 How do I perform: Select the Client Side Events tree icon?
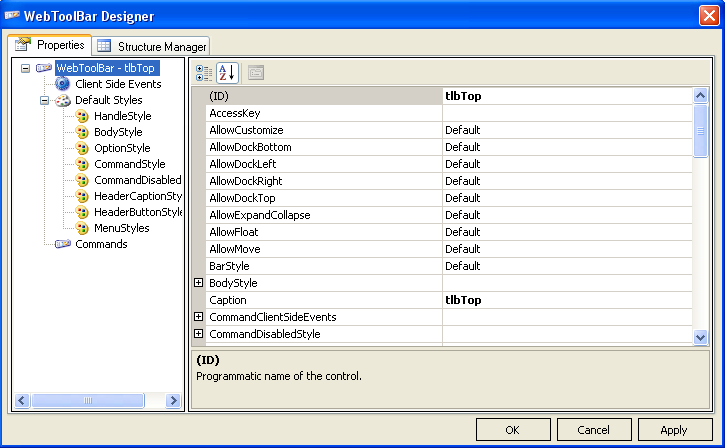(63, 84)
